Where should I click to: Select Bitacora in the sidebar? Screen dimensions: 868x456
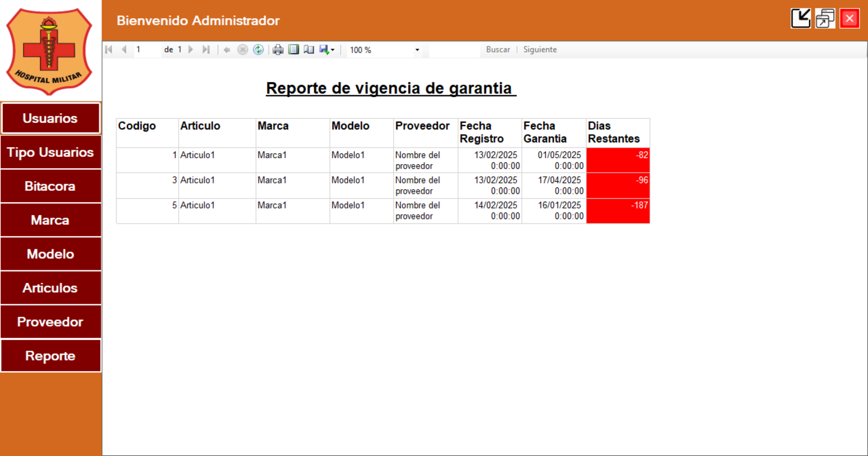coord(51,186)
